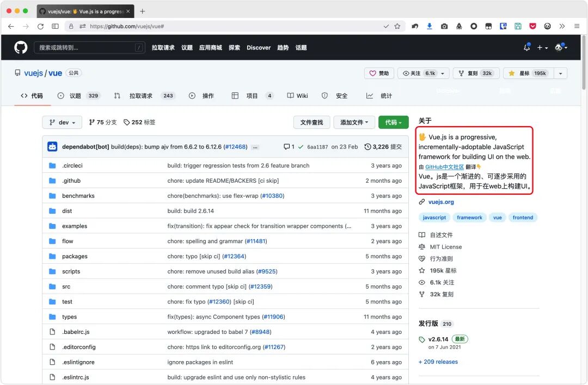Open the GitHub中文社区 link
This screenshot has height=385, width=588.
point(444,167)
